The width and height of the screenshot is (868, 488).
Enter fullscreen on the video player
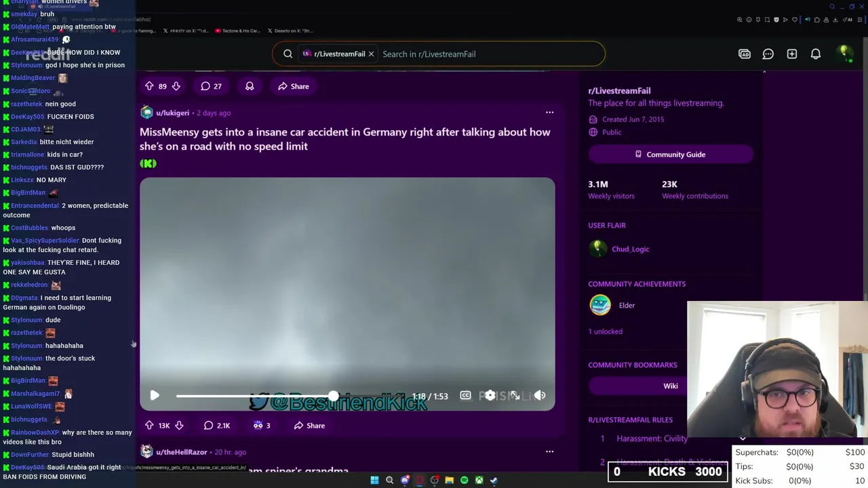[x=515, y=396]
